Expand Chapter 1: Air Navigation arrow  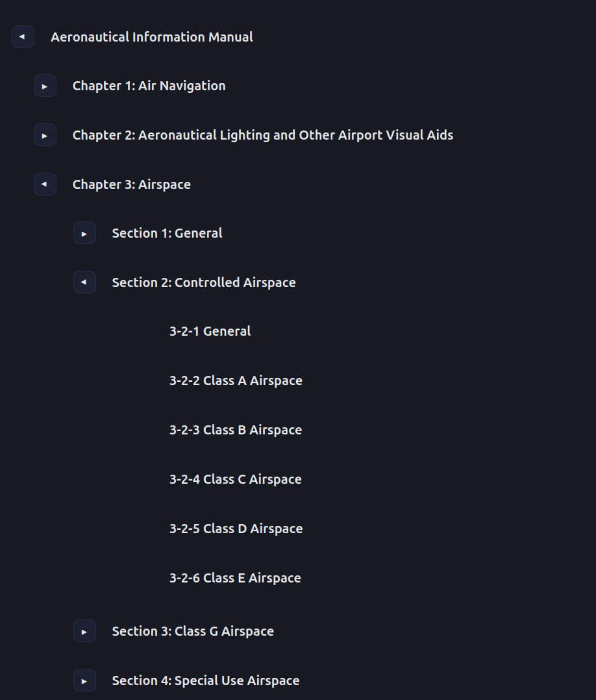click(x=45, y=86)
